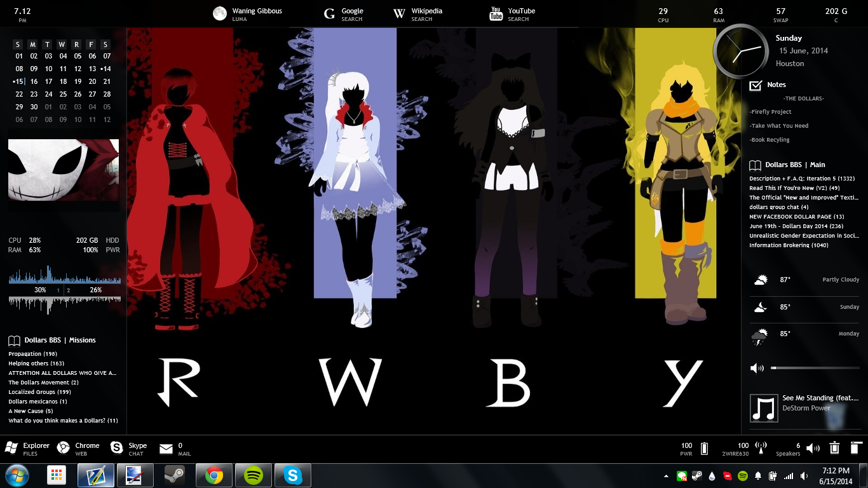Switch to Chrome in the taskbar
The width and height of the screenshot is (868, 488).
[x=214, y=475]
